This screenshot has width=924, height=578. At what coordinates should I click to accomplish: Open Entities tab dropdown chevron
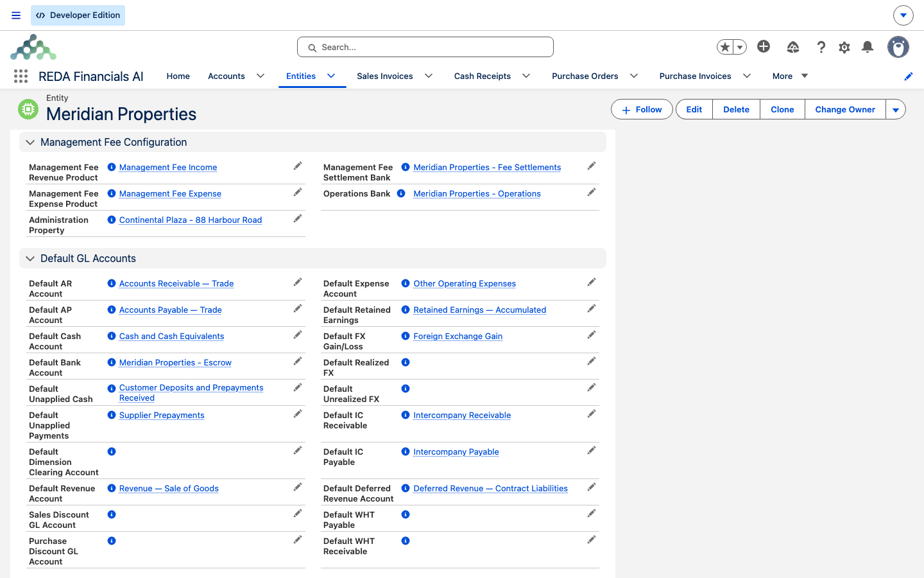click(331, 76)
